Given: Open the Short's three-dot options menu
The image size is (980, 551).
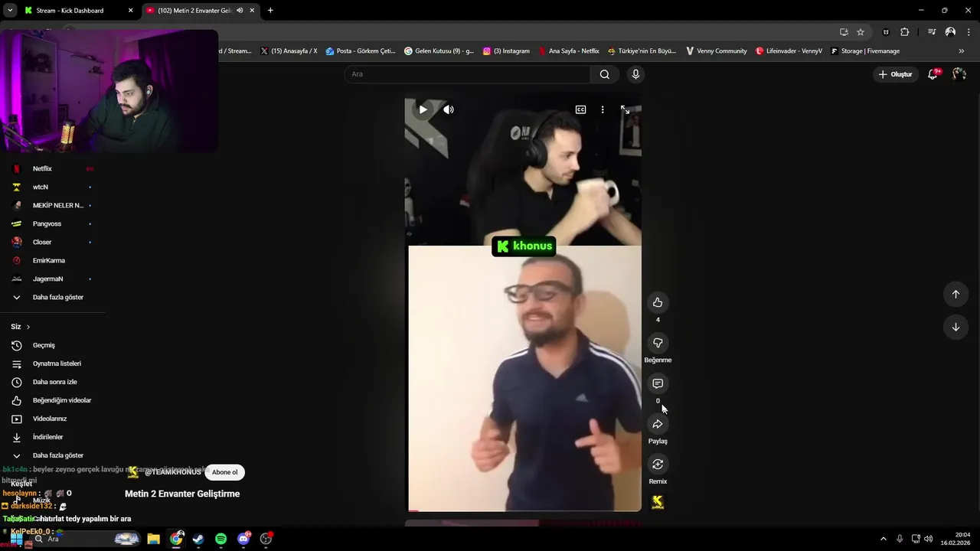Looking at the screenshot, I should pyautogui.click(x=603, y=109).
